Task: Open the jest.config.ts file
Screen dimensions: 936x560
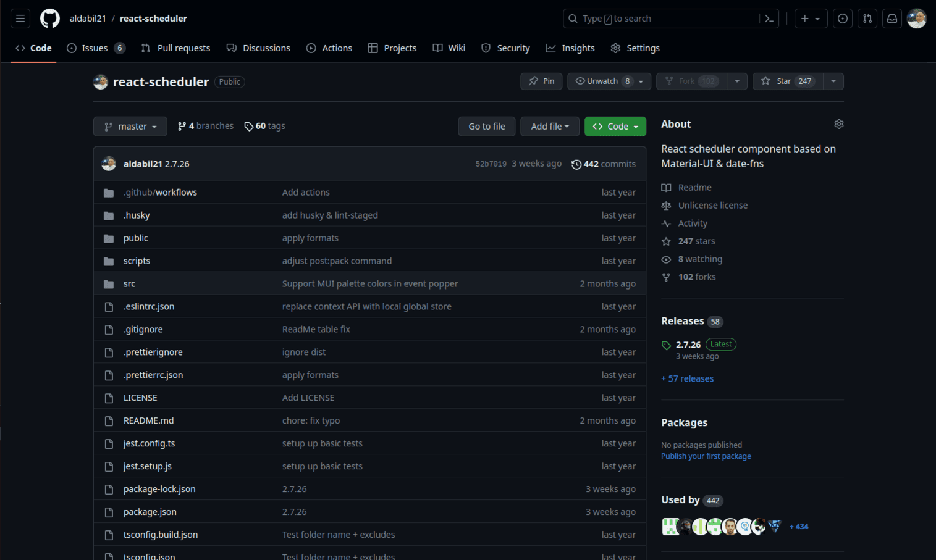Action: (x=149, y=444)
